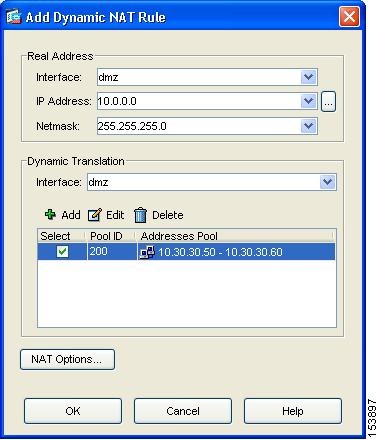This screenshot has height=440, width=379.
Task: Expand the Netmask dropdown arrow
Action: (x=308, y=126)
